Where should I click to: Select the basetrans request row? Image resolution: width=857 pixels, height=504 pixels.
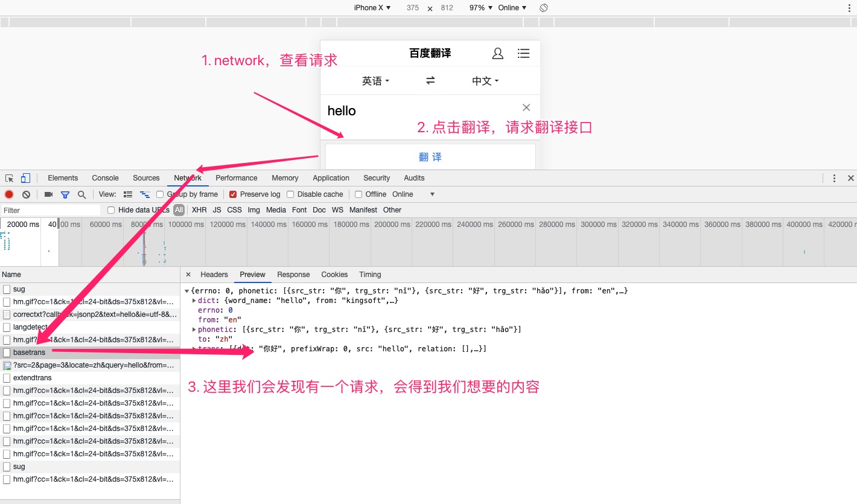(x=90, y=352)
